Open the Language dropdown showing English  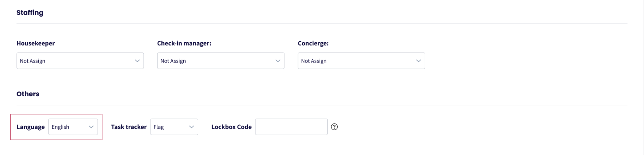coord(73,127)
